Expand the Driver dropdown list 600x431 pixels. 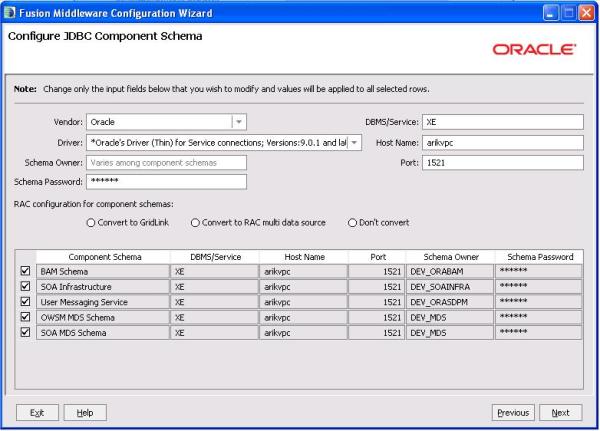[x=354, y=142]
